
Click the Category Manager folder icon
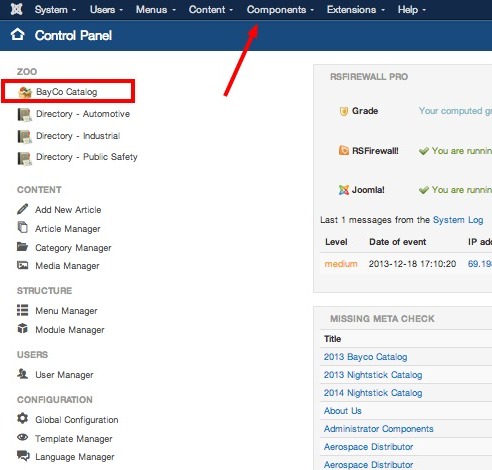pyautogui.click(x=23, y=247)
